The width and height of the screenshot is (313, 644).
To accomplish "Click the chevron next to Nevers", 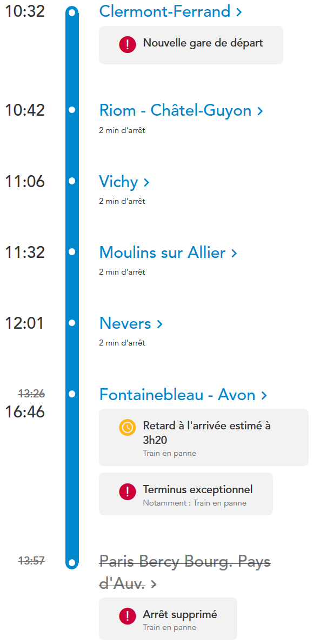I will coord(160,324).
